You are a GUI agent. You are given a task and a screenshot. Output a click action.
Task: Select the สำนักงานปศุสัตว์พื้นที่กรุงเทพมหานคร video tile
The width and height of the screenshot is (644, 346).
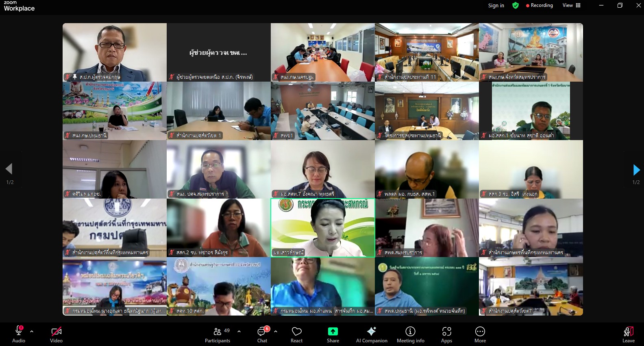115,228
